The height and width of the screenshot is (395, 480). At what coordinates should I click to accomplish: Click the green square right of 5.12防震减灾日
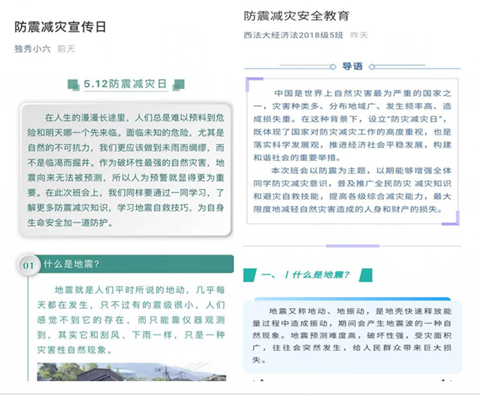click(x=179, y=85)
